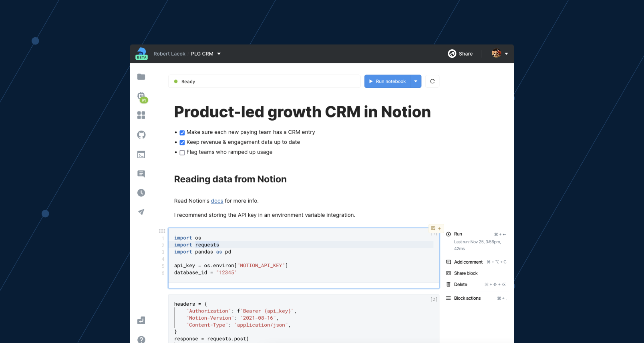Click the 'Last run: Nov 25, 3:56pm' text
Image resolution: width=644 pixels, height=343 pixels.
coord(477,245)
